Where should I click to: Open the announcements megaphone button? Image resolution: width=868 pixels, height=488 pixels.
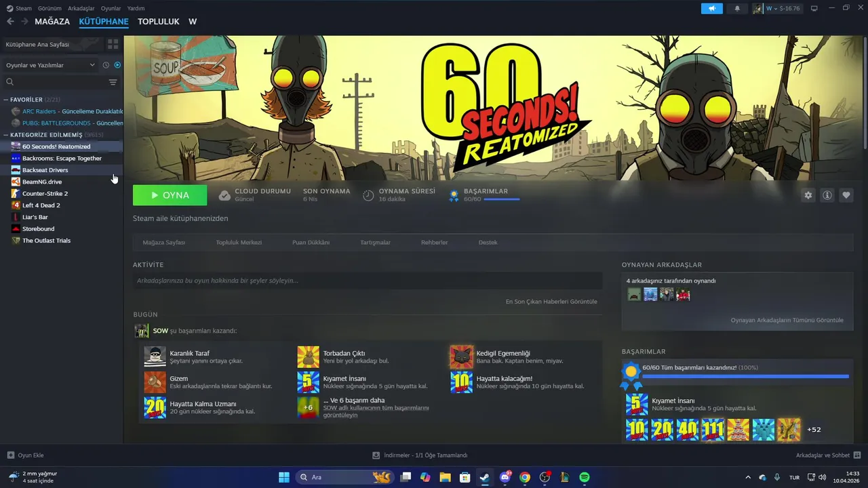pyautogui.click(x=712, y=8)
